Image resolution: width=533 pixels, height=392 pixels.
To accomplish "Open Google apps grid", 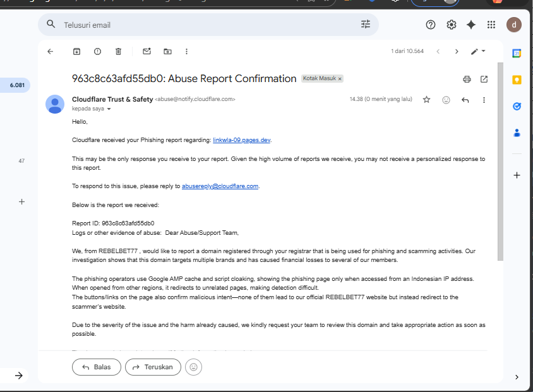I will click(x=491, y=25).
